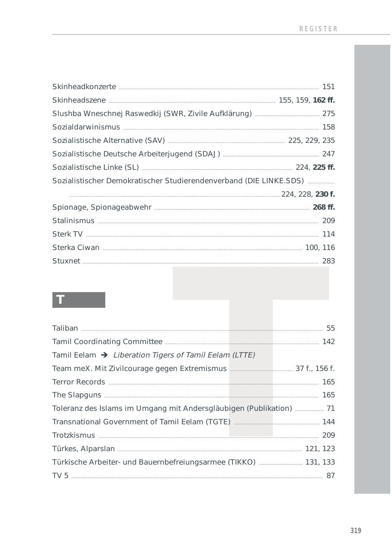Viewport: 392px width, 556px height.
Task: Select the Stalinismus index entry
Action: tap(73, 220)
